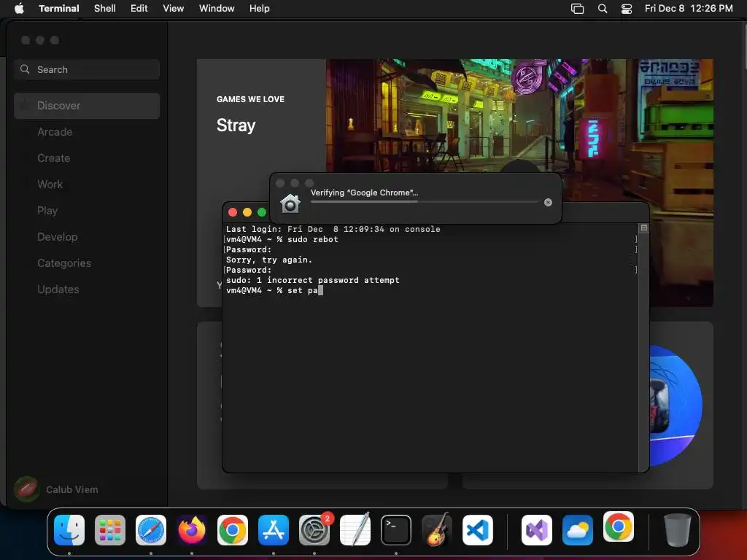Click the Terminal scrollback marker icon
Screen dimensions: 747x560
[x=643, y=228]
